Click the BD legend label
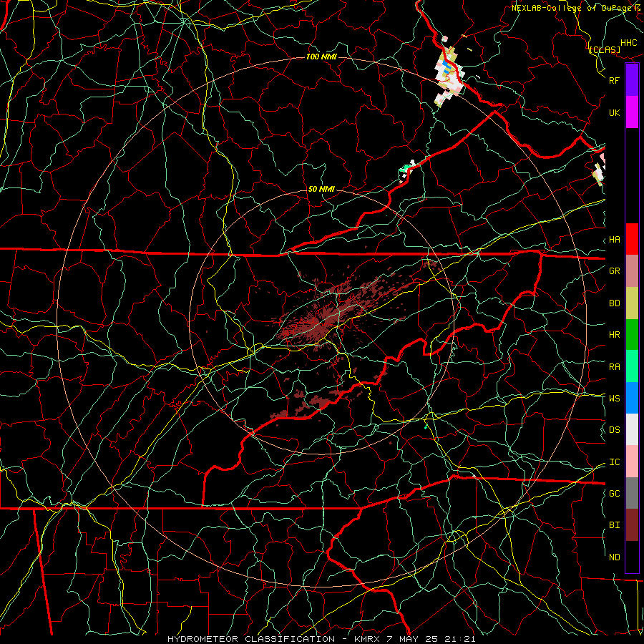The width and height of the screenshot is (644, 644). click(x=614, y=303)
